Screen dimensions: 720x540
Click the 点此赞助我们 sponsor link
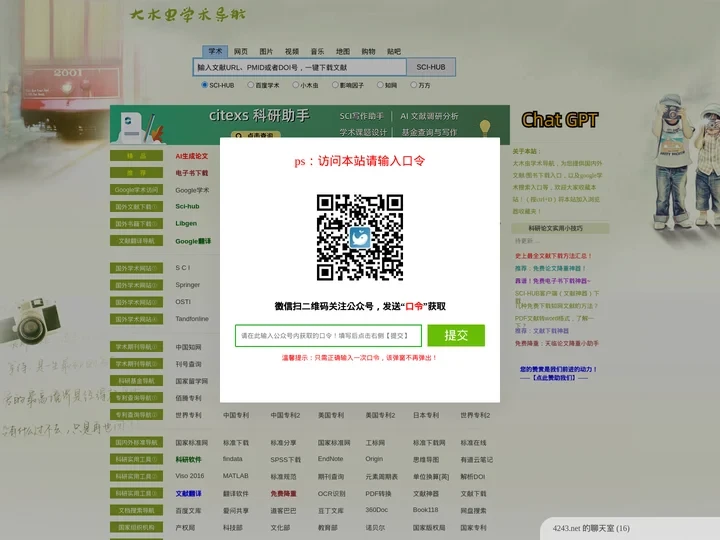tap(553, 377)
